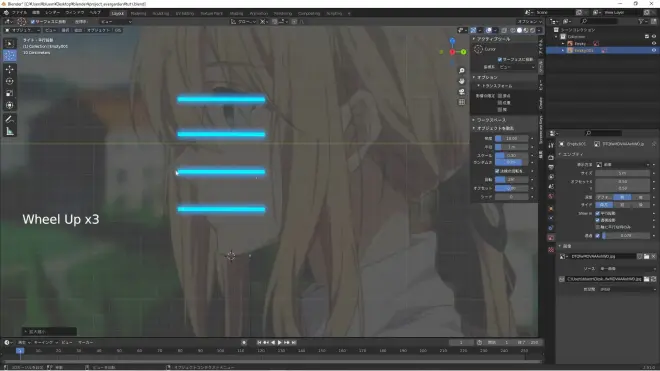This screenshot has width=660, height=371.
Task: Toggle normal rotation checkbox in scatter panel
Action: (x=497, y=171)
